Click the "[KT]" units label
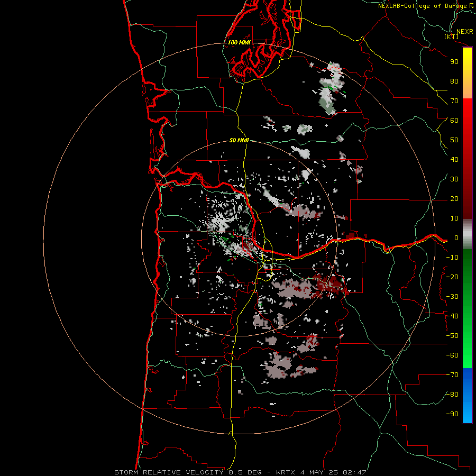476x476 pixels. pos(452,37)
